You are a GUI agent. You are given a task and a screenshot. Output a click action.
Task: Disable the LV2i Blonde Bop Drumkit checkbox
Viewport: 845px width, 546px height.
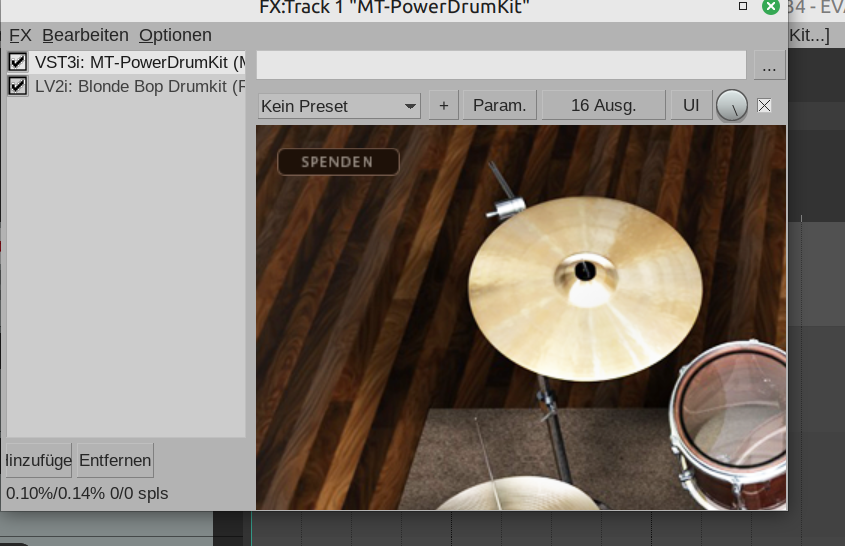17,86
